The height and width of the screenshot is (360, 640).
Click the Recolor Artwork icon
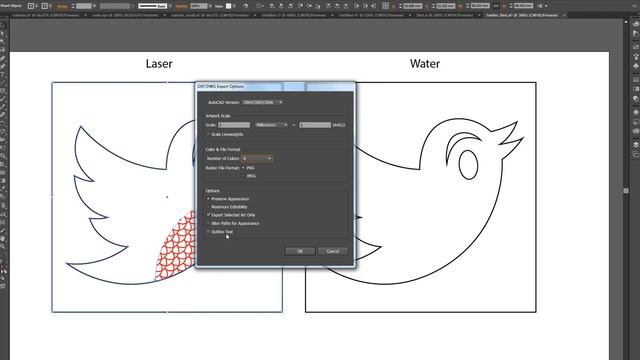(245, 6)
